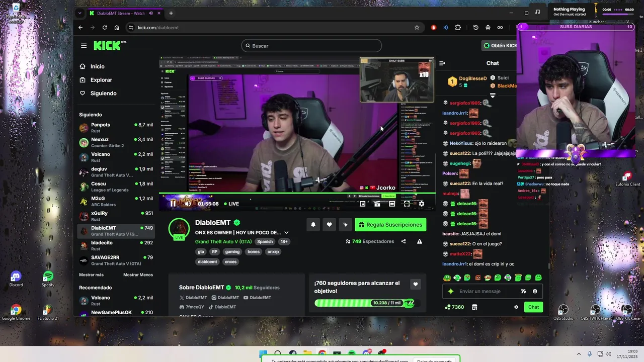This screenshot has height=362, width=644.
Task: Show hidden system tray icons chevron
Action: pos(579,354)
